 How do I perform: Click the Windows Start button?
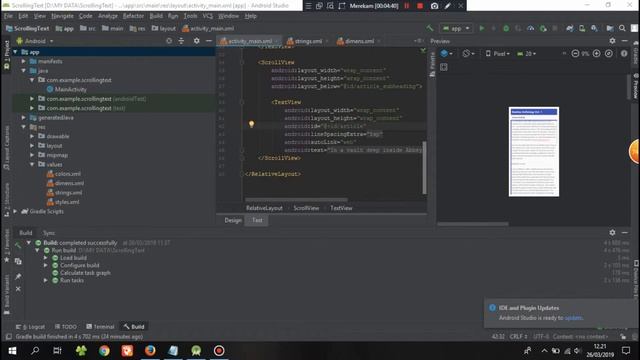pos(12,351)
